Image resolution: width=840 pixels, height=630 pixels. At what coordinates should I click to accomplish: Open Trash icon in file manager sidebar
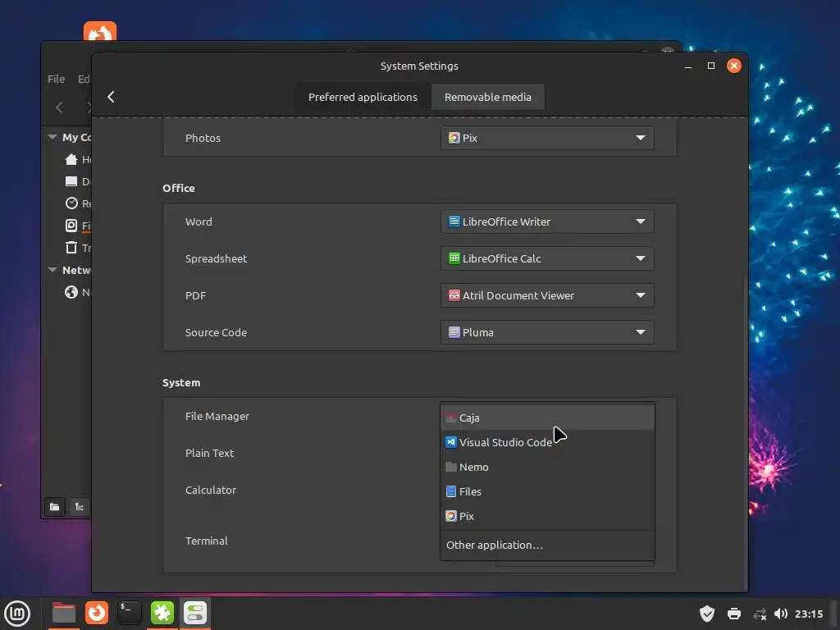point(71,248)
